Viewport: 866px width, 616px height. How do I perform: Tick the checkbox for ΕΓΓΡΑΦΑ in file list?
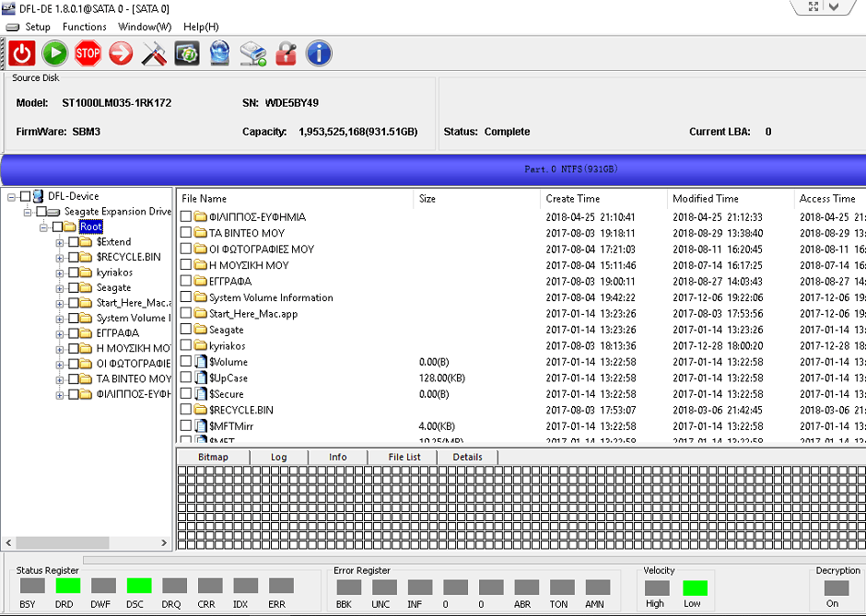[186, 282]
